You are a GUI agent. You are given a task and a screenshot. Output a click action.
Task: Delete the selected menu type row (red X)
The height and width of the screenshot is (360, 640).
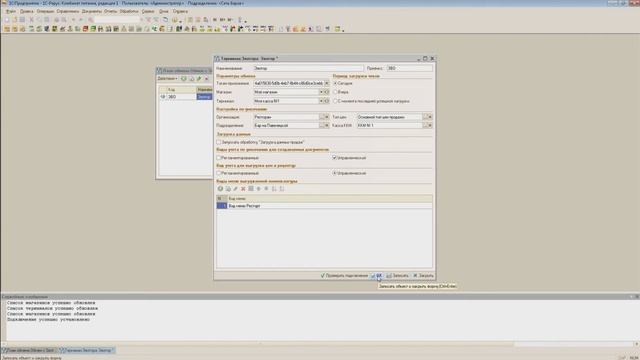pyautogui.click(x=243, y=189)
